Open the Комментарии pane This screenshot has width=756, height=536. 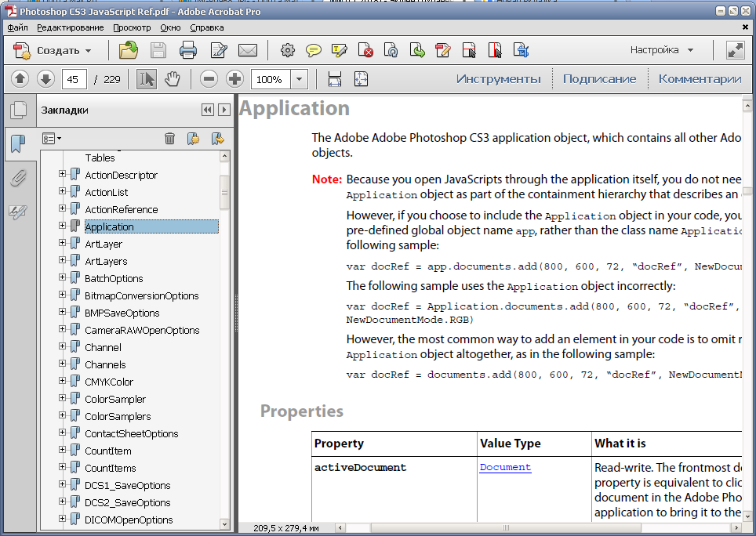click(700, 79)
